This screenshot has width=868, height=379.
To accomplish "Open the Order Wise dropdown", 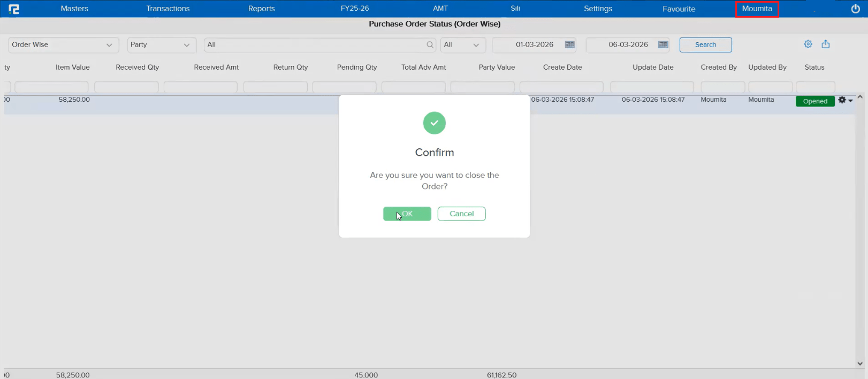I will (x=64, y=45).
